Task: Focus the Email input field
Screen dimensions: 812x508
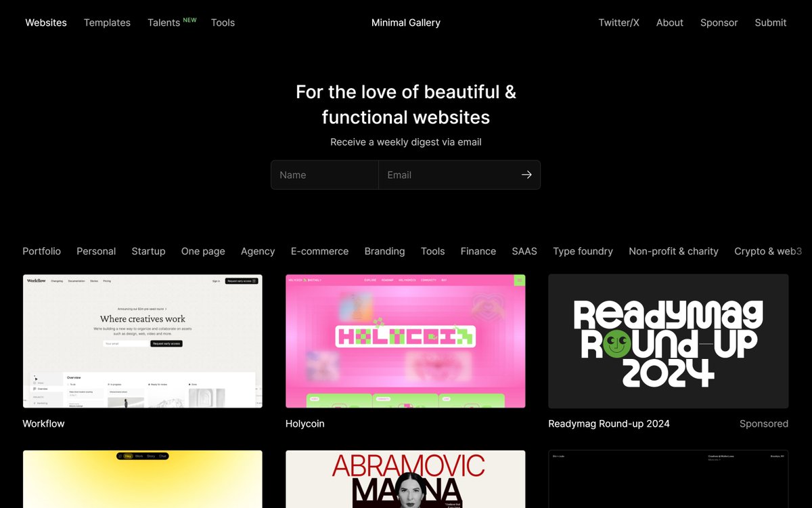Action: (446, 175)
